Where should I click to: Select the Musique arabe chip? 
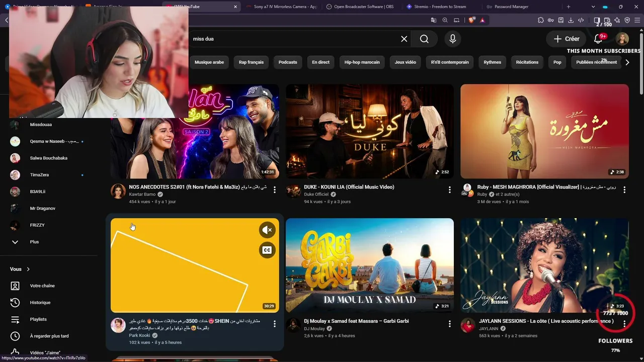(209, 62)
